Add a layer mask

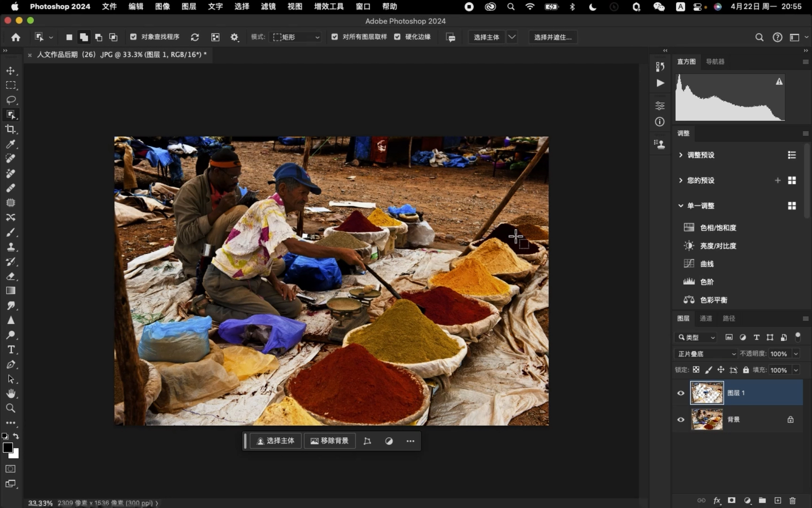[x=732, y=500]
